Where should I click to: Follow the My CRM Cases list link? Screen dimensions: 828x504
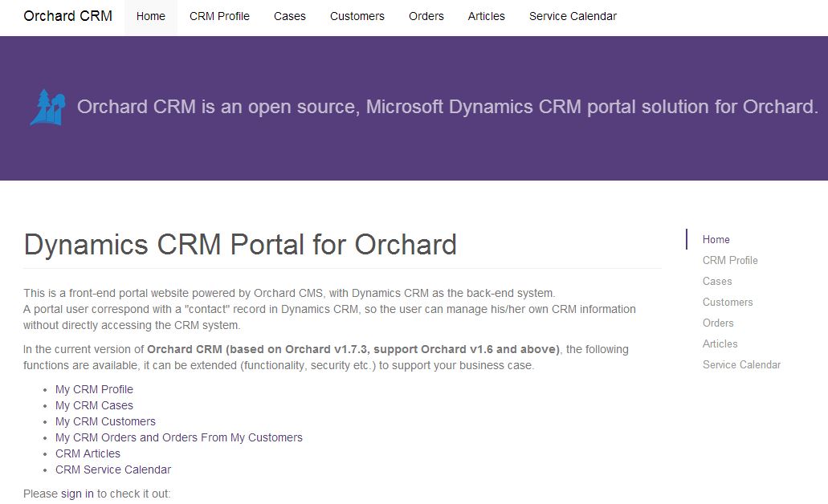coord(94,405)
